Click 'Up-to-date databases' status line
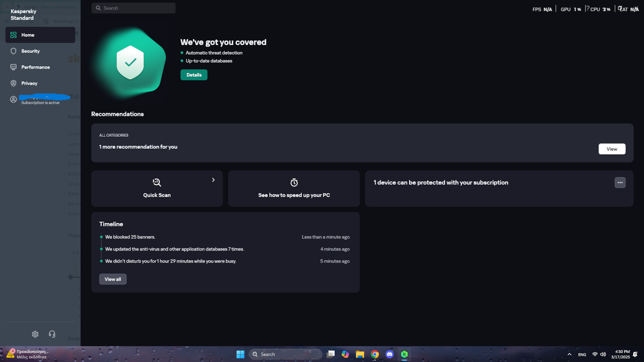The width and height of the screenshot is (644, 362). [x=209, y=61]
